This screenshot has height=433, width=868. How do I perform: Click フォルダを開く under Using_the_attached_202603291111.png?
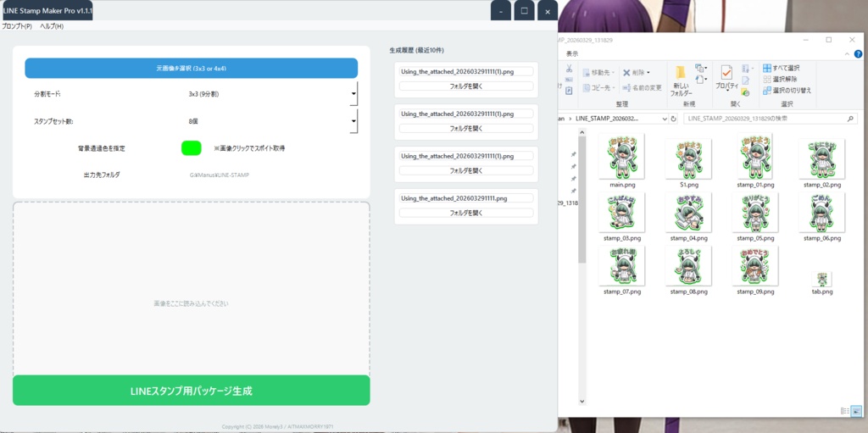coord(466,213)
